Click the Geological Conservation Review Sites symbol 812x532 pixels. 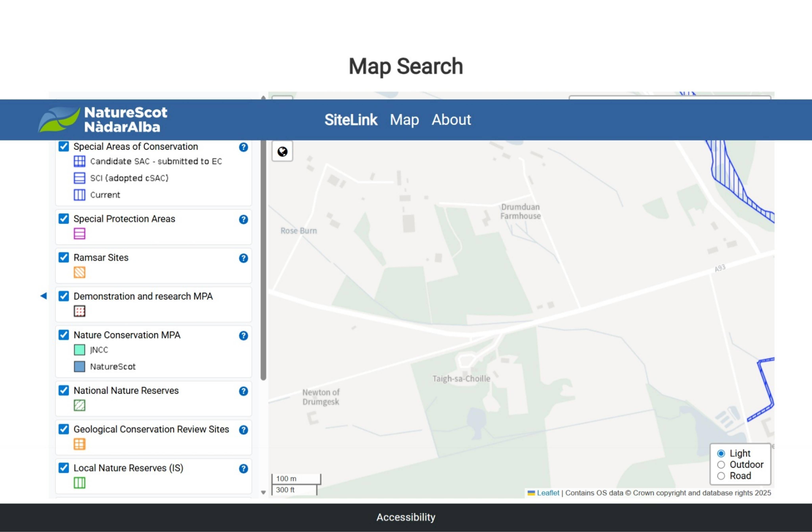(79, 444)
